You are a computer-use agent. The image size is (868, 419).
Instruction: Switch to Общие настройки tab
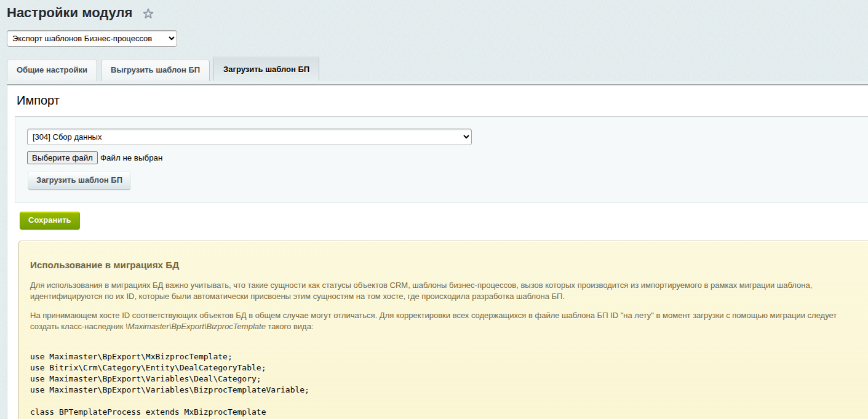52,70
